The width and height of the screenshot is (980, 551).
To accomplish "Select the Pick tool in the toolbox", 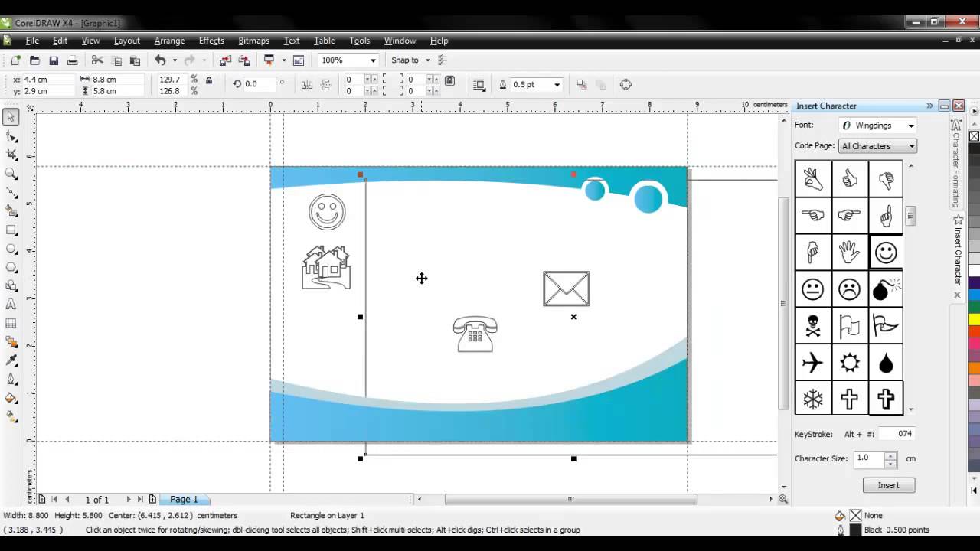I will 11,117.
